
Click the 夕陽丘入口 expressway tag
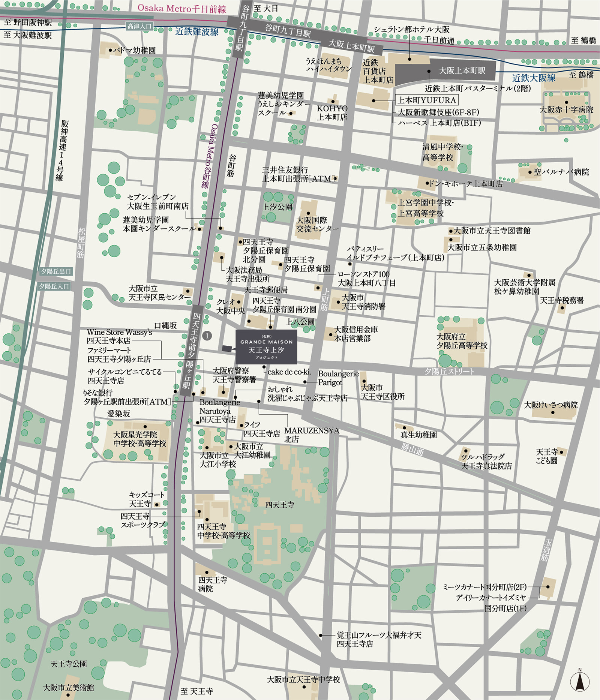click(x=54, y=286)
